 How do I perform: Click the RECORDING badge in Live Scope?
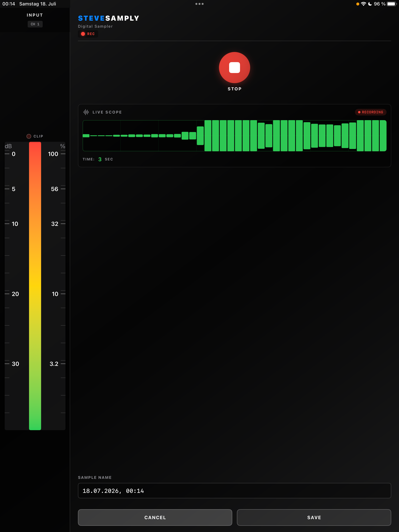pos(371,112)
